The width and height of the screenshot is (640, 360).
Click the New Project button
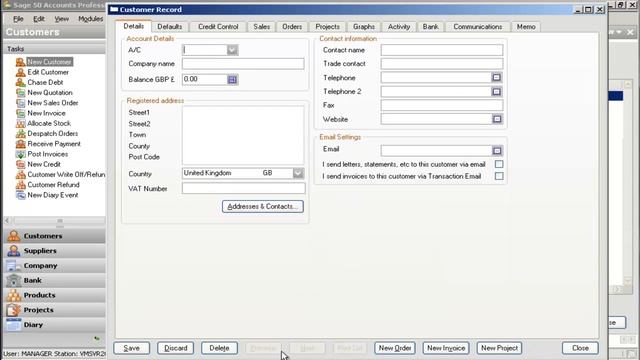(x=499, y=348)
